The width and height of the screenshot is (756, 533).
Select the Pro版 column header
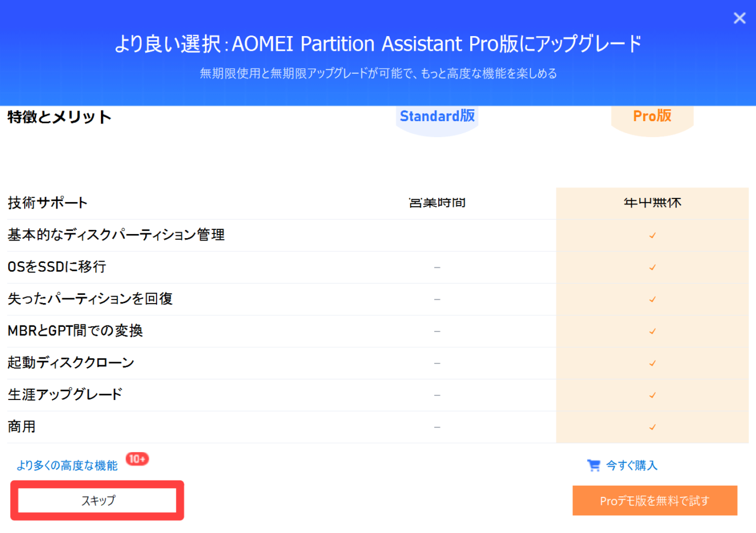pyautogui.click(x=652, y=116)
